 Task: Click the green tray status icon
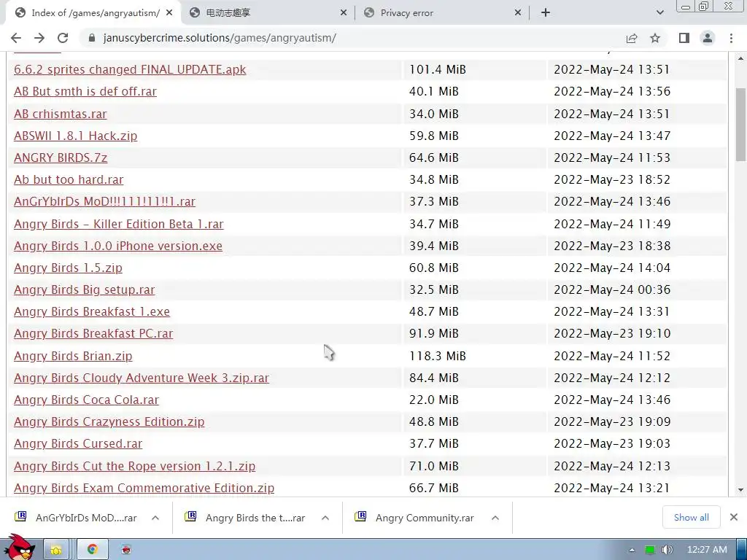coord(650,550)
